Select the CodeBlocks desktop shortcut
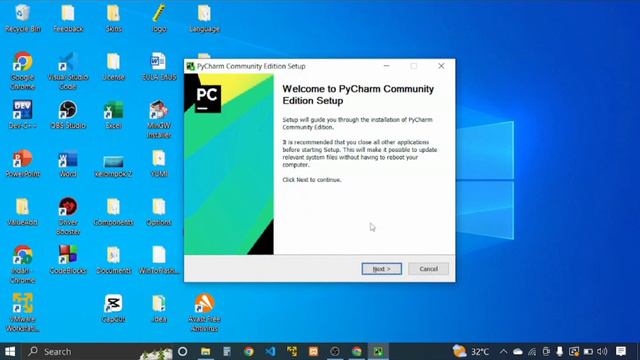The image size is (640, 360). tap(68, 260)
